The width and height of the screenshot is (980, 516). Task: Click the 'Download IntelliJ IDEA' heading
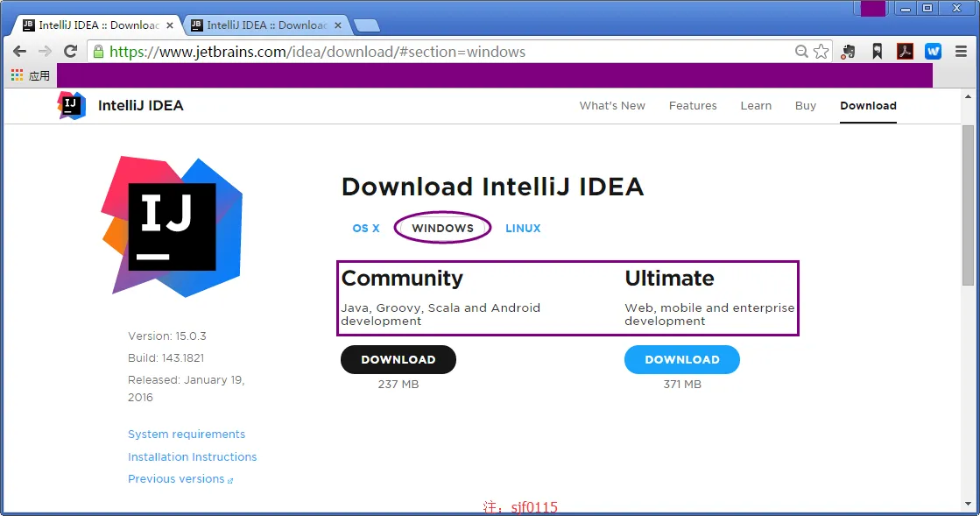[x=492, y=187]
